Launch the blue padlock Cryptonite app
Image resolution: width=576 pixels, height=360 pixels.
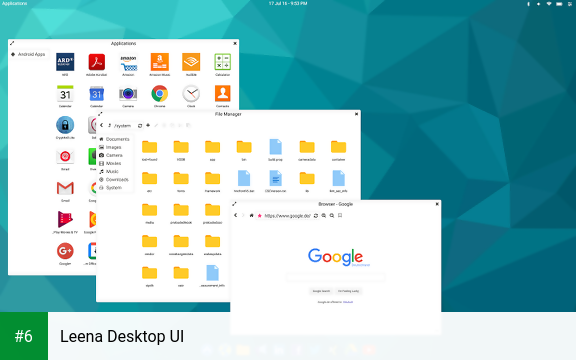click(65, 125)
